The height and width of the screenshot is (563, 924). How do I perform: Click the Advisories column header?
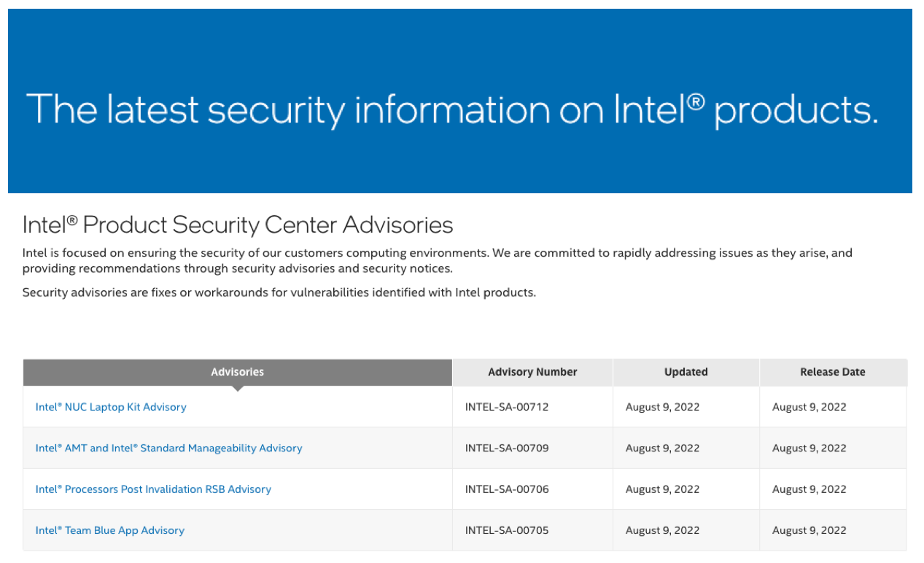point(237,372)
